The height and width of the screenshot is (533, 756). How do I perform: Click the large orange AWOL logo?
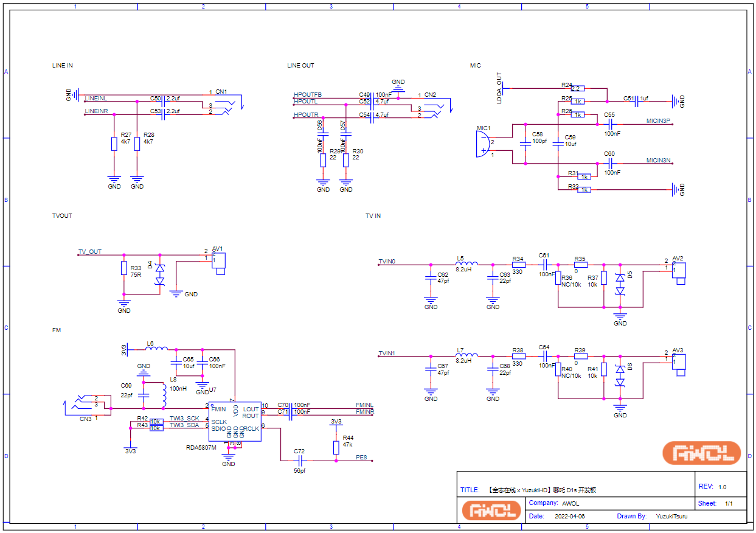tap(702, 453)
